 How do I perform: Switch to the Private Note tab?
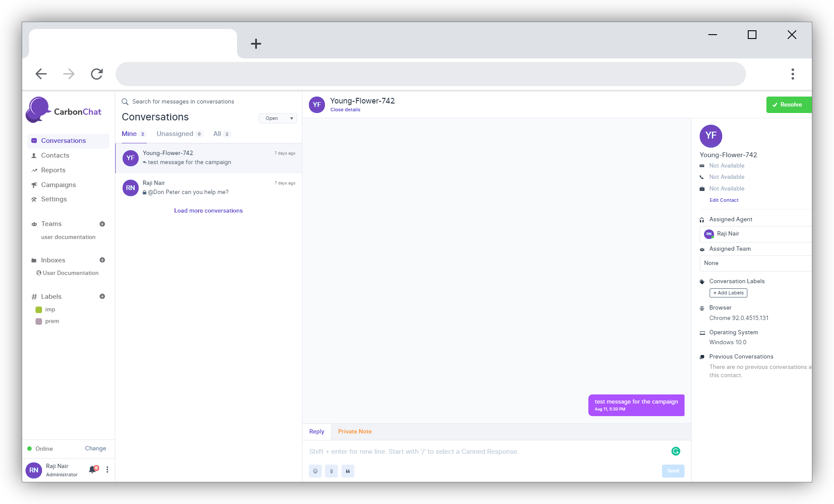355,432
